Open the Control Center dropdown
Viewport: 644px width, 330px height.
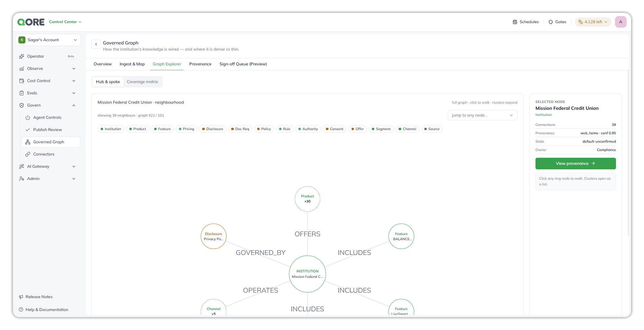65,22
